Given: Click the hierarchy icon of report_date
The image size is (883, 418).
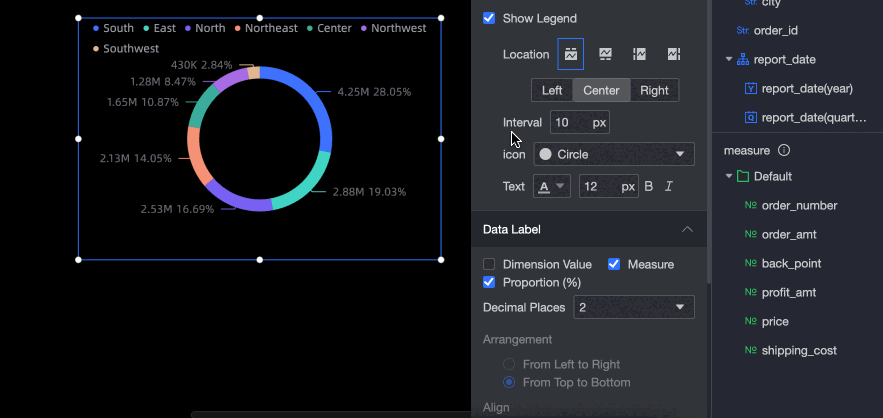Looking at the screenshot, I should pyautogui.click(x=743, y=60).
